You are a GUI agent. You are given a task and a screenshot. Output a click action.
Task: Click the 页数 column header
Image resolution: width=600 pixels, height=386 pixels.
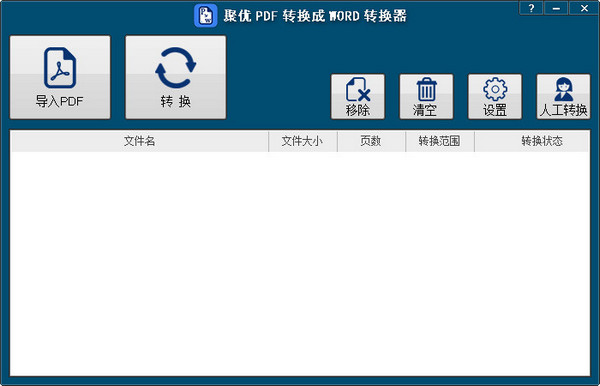(x=371, y=141)
